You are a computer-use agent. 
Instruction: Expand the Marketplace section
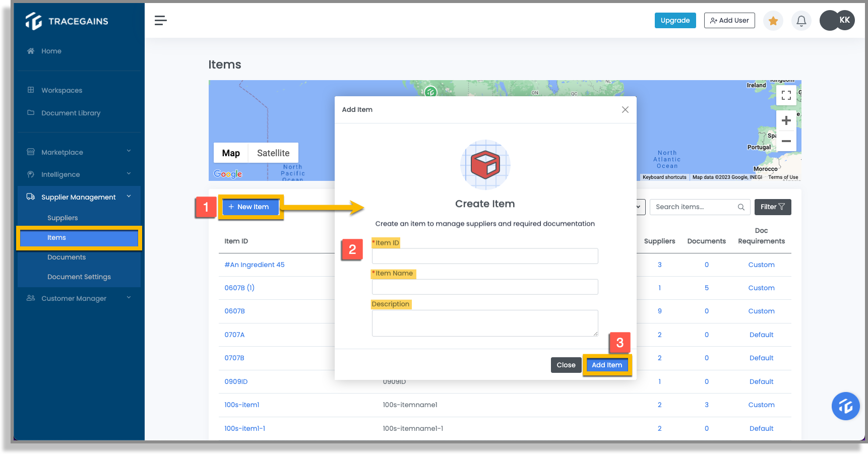[x=62, y=152]
